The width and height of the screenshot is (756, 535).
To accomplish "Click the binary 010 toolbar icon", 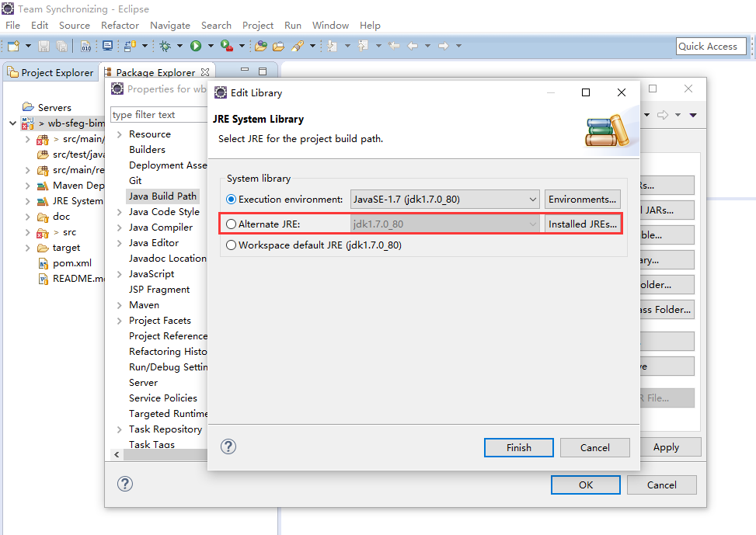I will coord(85,46).
